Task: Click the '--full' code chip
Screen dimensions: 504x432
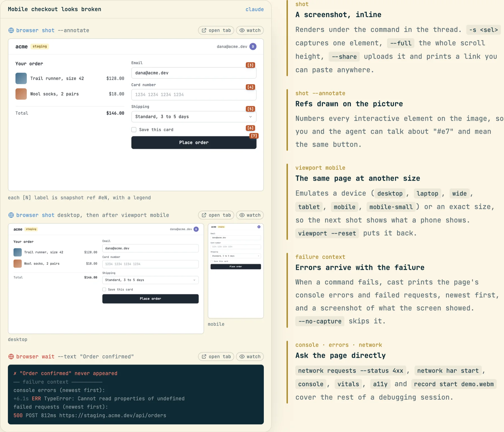Action: click(x=401, y=43)
